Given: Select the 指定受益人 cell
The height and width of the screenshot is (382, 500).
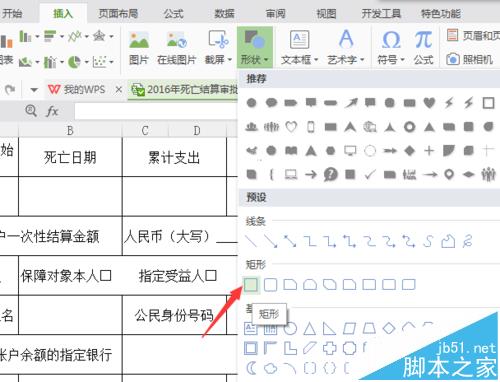Looking at the screenshot, I should [x=177, y=276].
